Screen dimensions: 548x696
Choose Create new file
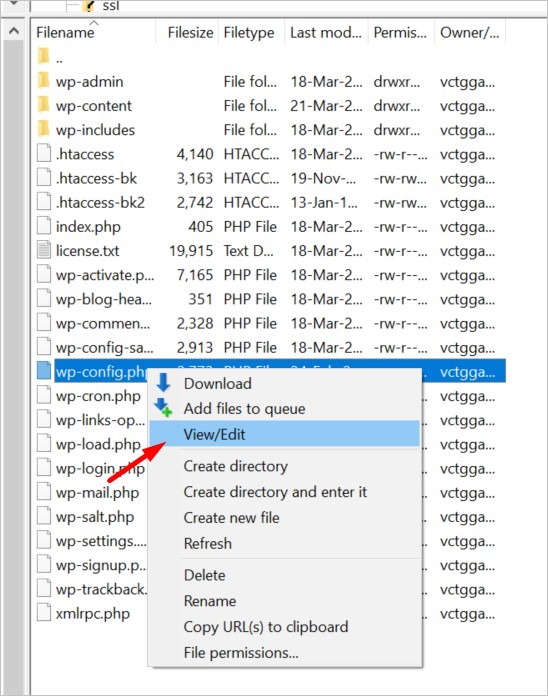point(284,518)
